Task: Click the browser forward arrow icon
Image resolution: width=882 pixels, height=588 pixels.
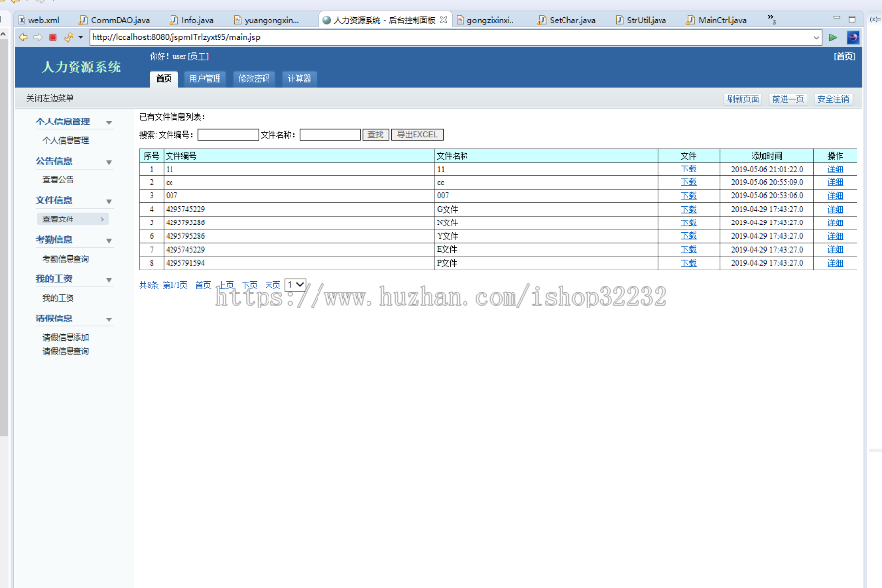Action: (37, 38)
